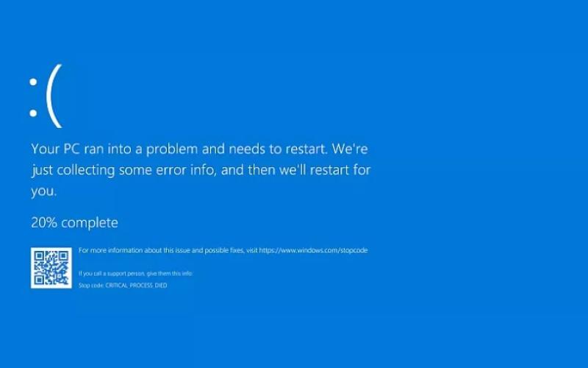Click the "Stop code:" label
The image size is (588, 368).
pyautogui.click(x=91, y=286)
